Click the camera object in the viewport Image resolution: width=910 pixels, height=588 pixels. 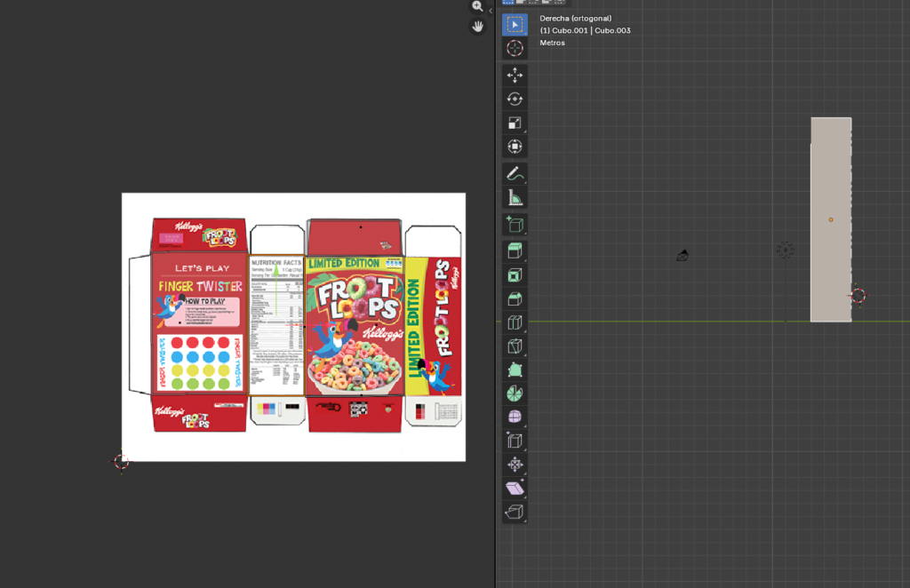(682, 256)
